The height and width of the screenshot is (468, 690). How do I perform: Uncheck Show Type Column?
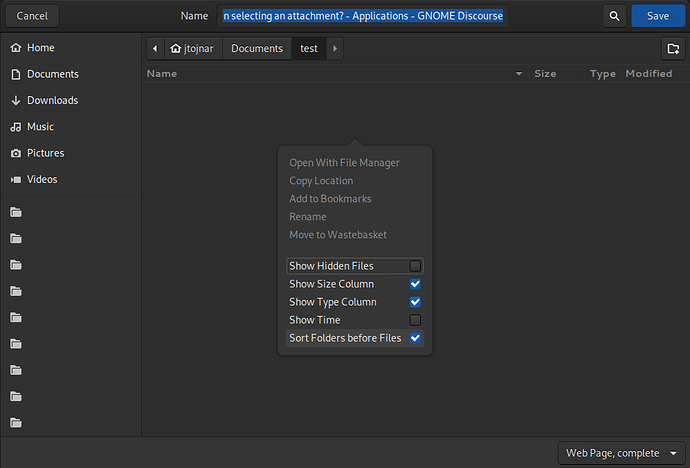(x=415, y=302)
